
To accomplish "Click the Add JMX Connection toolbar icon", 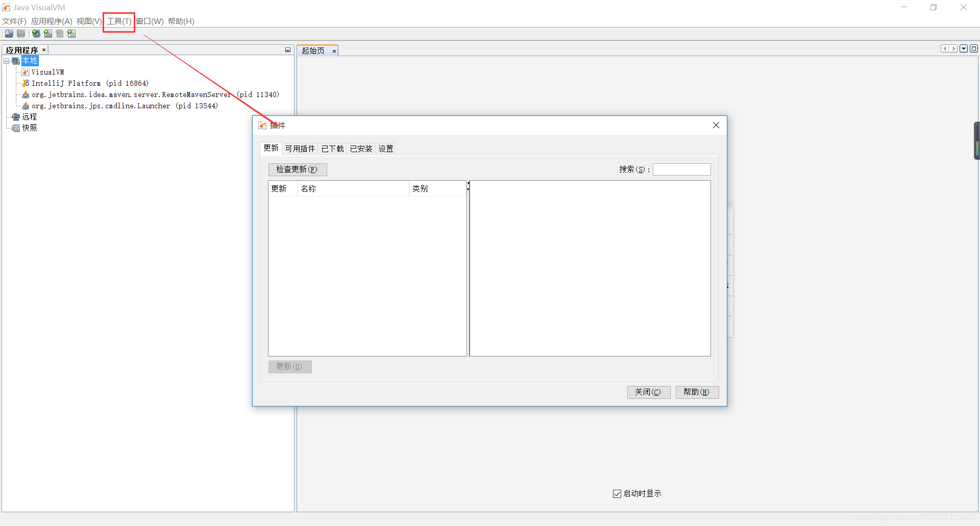I will (48, 34).
